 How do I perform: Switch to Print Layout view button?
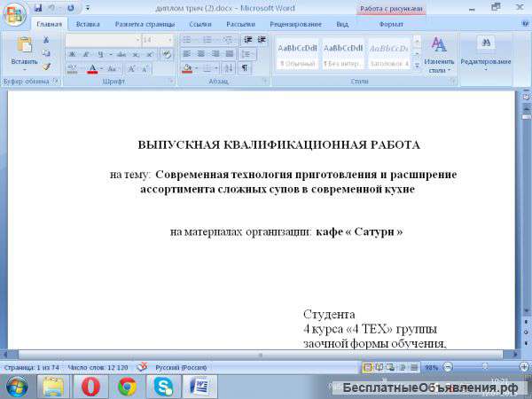coord(367,367)
